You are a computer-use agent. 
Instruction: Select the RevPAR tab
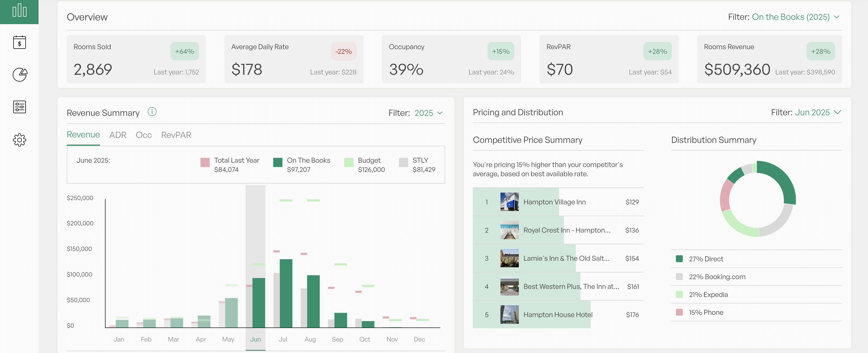(x=176, y=135)
